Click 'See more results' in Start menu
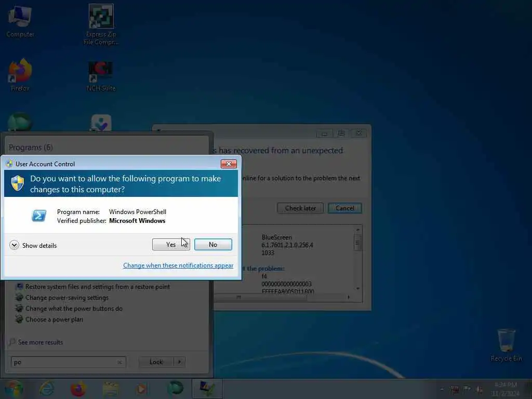Viewport: 532px width, 399px height. (x=41, y=342)
